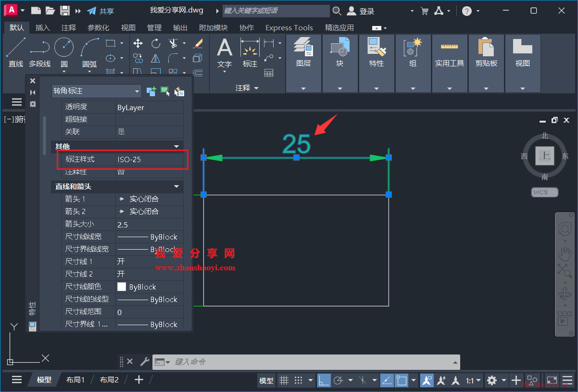Expand the 块 panel dropdown
The height and width of the screenshot is (392, 578).
coord(340,89)
